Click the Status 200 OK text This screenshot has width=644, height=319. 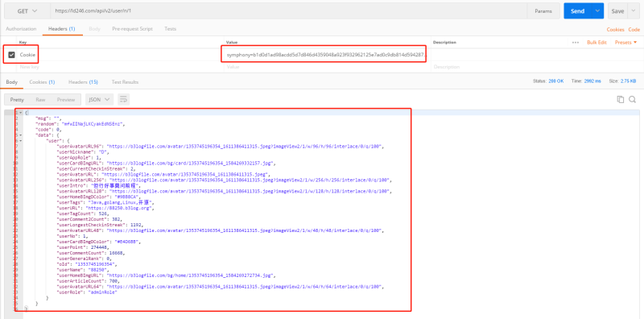pos(548,81)
